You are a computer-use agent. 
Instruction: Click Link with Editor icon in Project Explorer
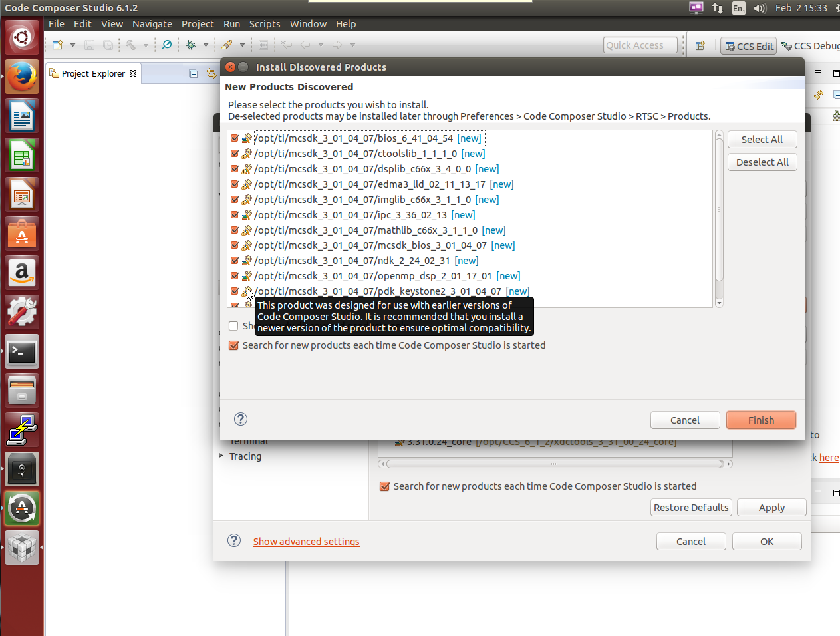(211, 73)
